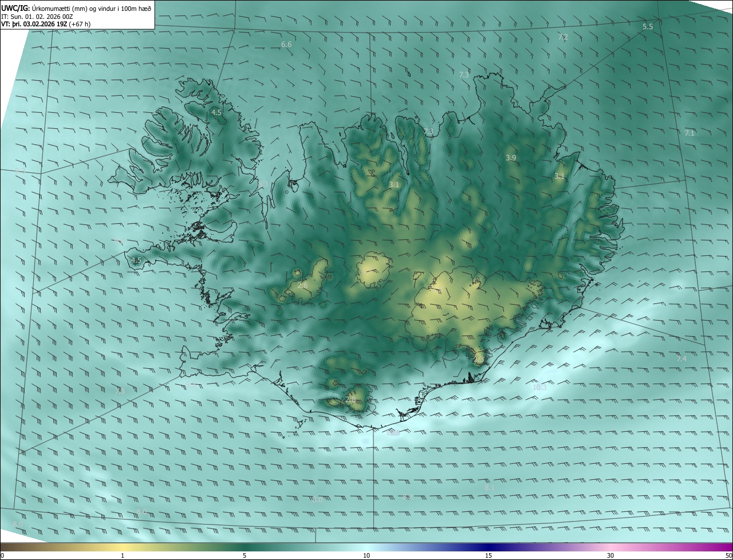Click tick label 15 on colour scale

[488, 556]
